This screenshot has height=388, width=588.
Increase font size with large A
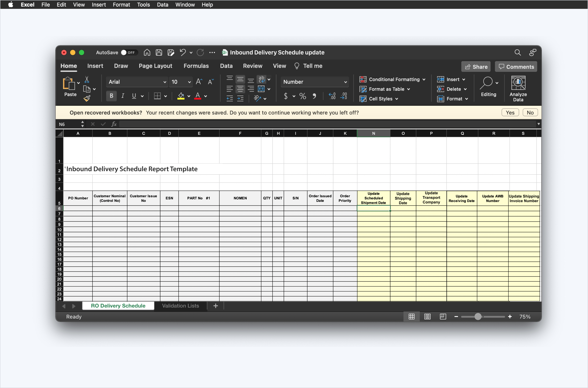[x=199, y=82]
